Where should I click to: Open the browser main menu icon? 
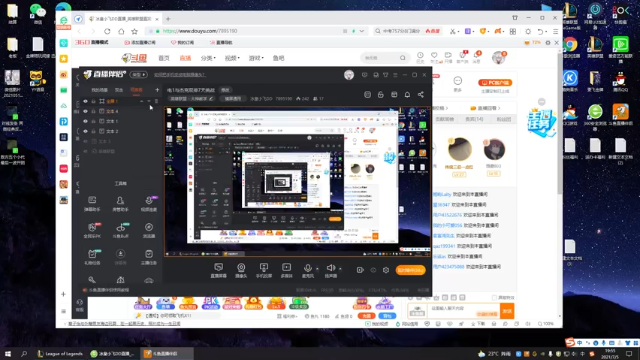[x=556, y=31]
